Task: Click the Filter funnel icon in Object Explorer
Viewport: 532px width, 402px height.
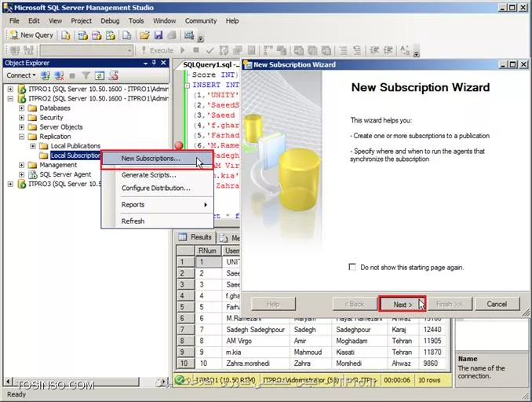Action: [86, 75]
